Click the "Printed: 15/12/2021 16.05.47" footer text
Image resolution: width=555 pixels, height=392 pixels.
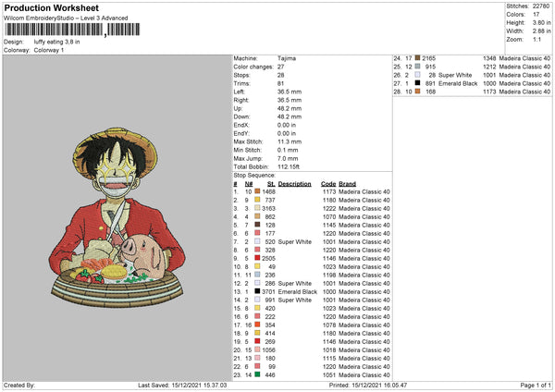coord(368,385)
